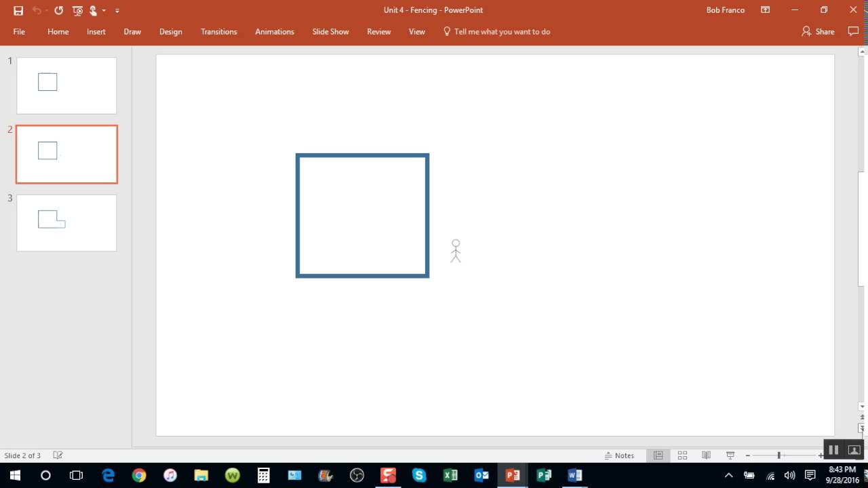Switch to Reading view
The width and height of the screenshot is (868, 488).
[706, 455]
